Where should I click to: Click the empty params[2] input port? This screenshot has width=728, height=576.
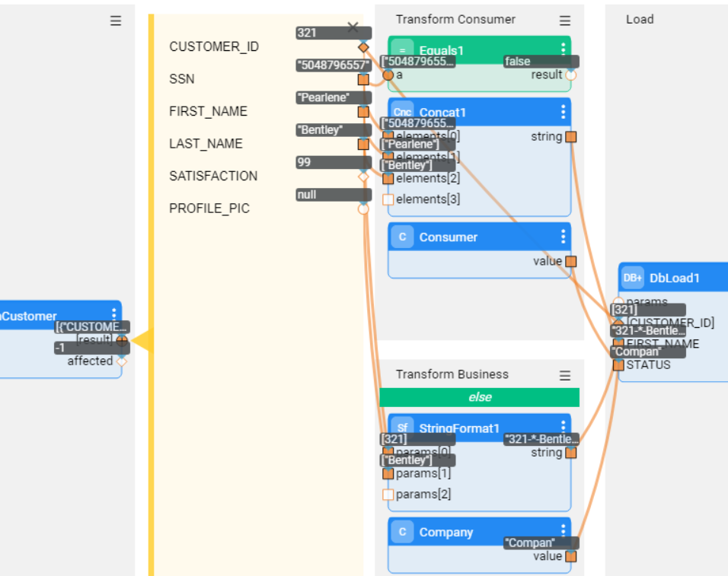[388, 495]
